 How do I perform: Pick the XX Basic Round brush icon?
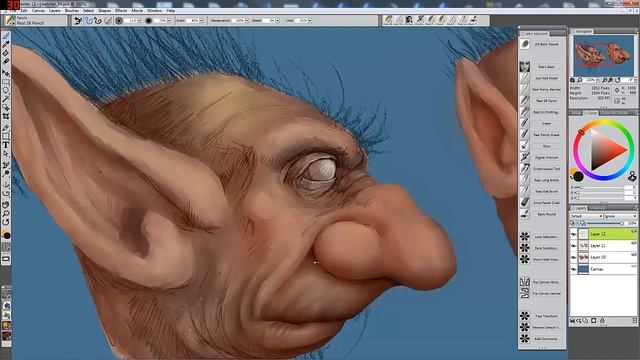(525, 44)
